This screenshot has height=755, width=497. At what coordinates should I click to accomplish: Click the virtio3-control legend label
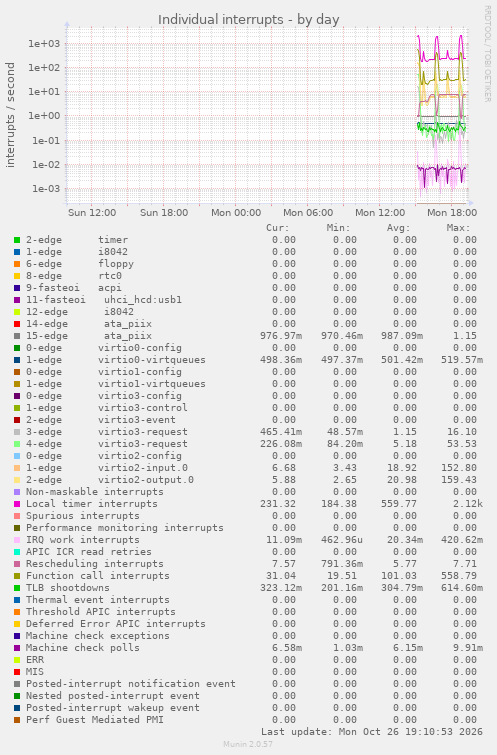tap(143, 408)
